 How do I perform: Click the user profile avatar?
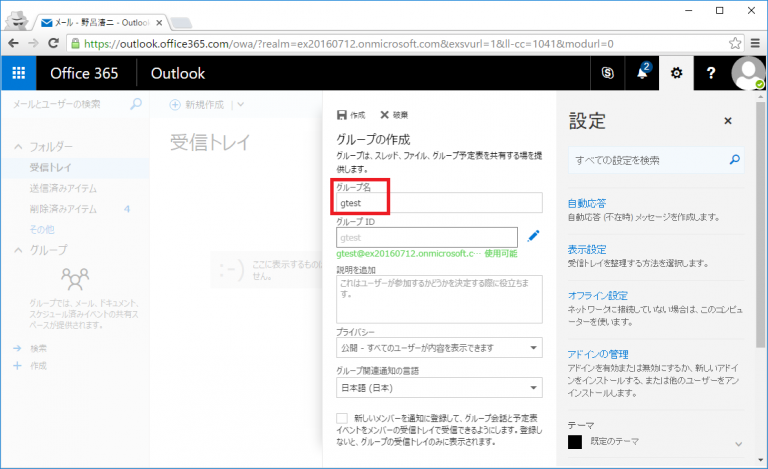tap(748, 73)
